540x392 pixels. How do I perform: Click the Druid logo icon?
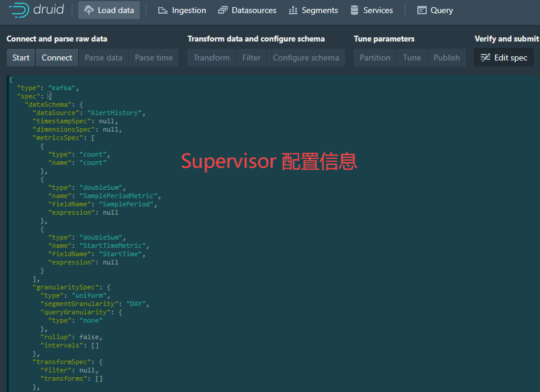[19, 10]
